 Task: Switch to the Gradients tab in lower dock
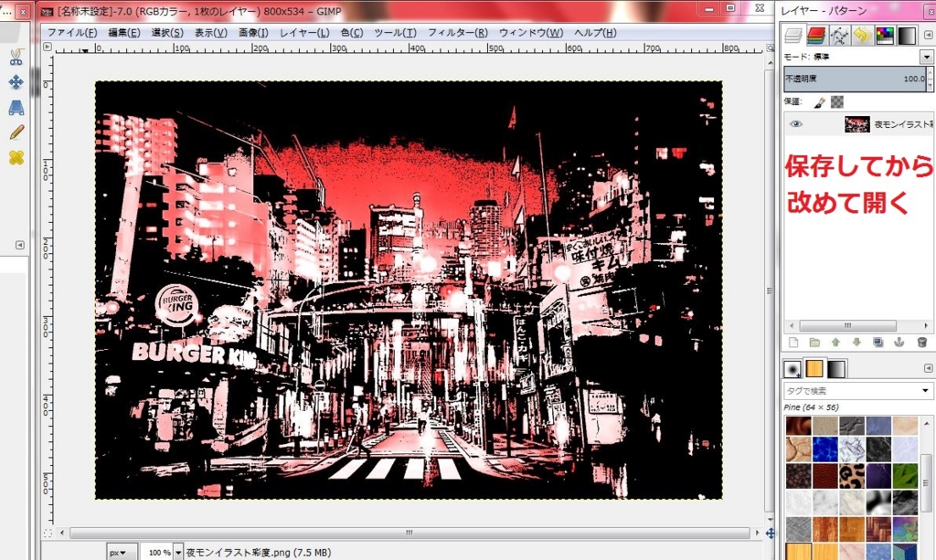click(836, 369)
